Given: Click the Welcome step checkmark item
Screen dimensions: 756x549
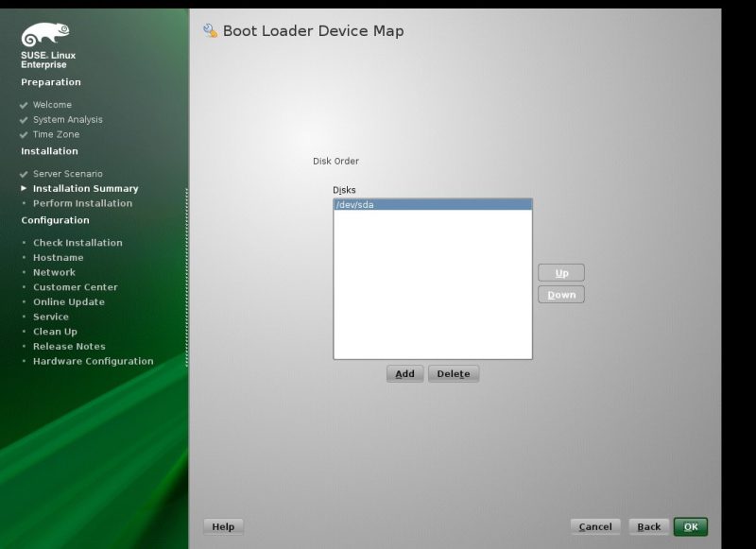Looking at the screenshot, I should click(x=52, y=105).
